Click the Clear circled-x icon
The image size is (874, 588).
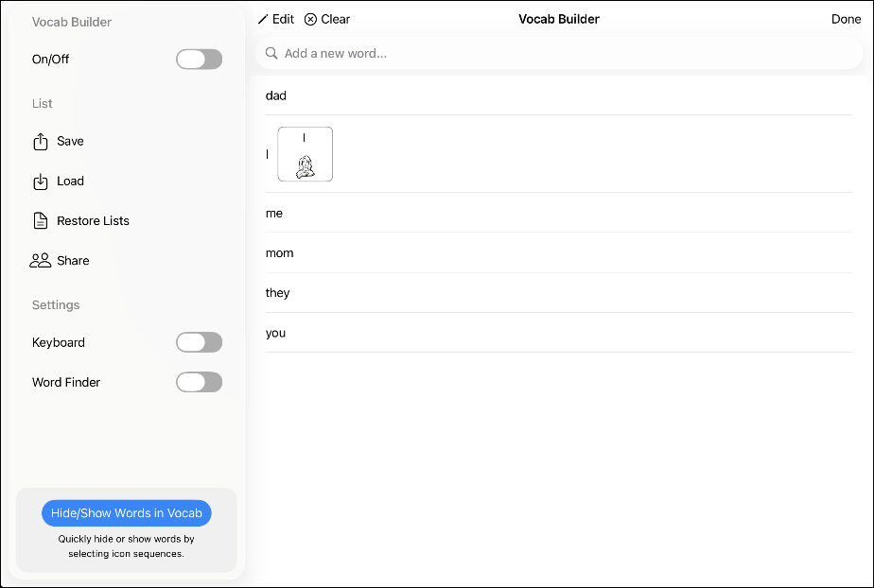point(310,19)
